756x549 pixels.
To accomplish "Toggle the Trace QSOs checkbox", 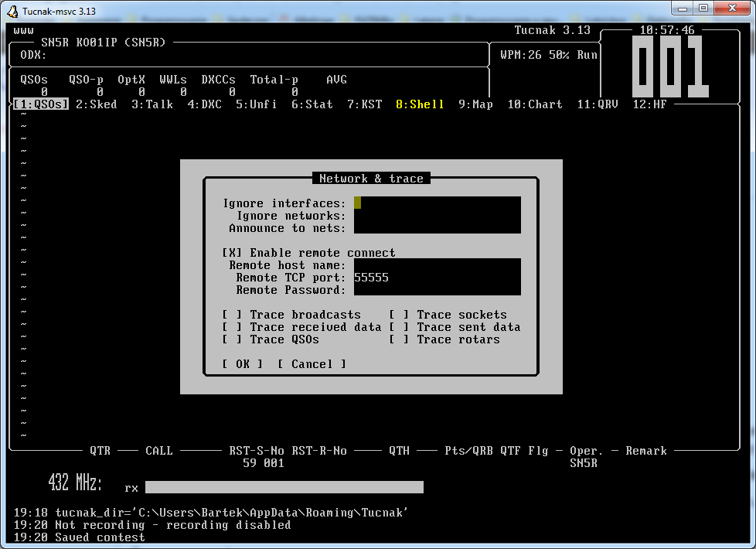I will [232, 339].
